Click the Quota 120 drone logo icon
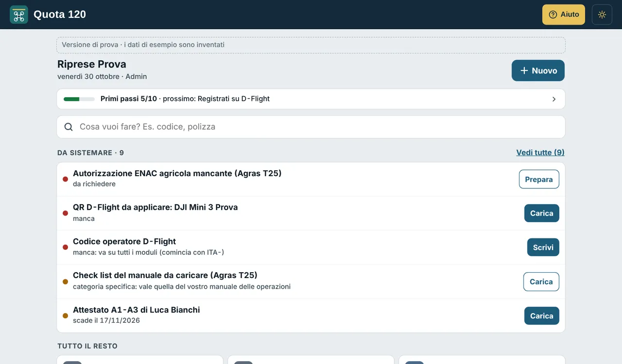The width and height of the screenshot is (622, 364). pos(19,15)
